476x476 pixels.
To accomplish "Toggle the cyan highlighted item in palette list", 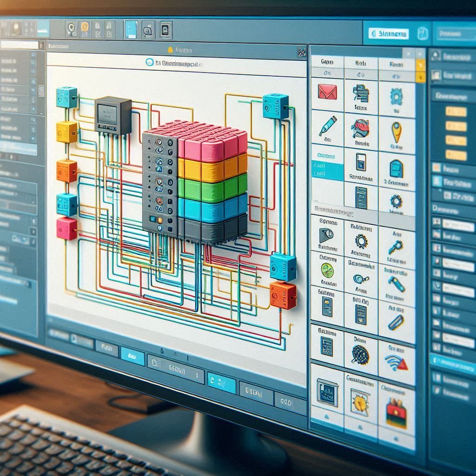I will [326, 170].
